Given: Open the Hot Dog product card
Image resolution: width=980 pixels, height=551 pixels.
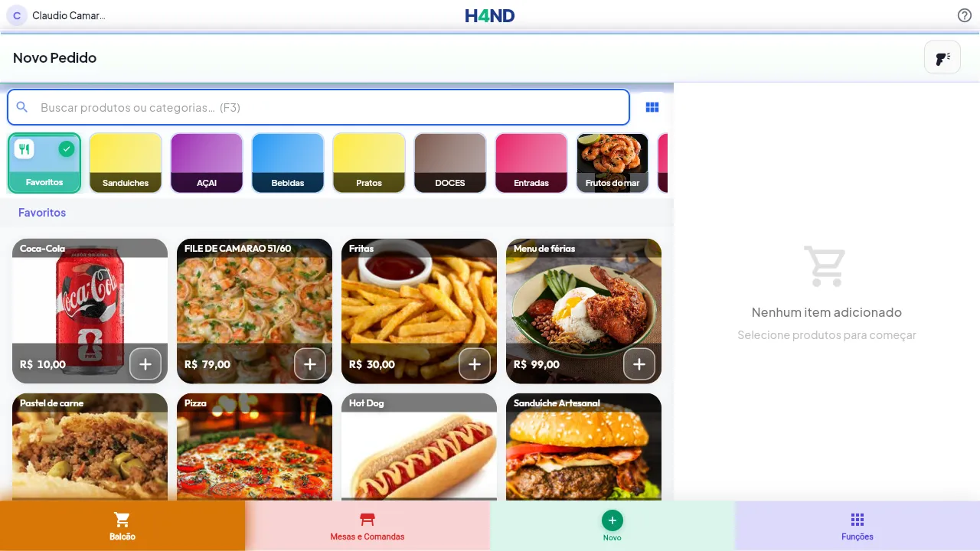Looking at the screenshot, I should pyautogui.click(x=419, y=448).
